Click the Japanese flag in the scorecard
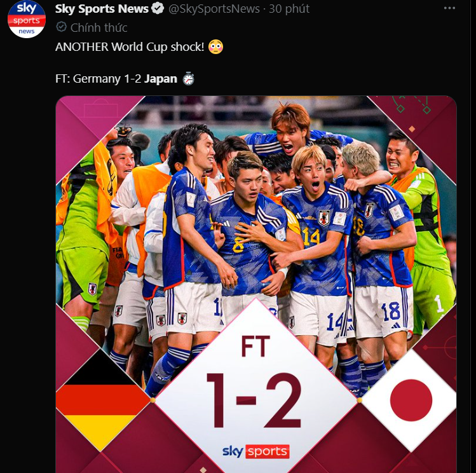Viewport: 476px width, 473px height. (x=411, y=399)
